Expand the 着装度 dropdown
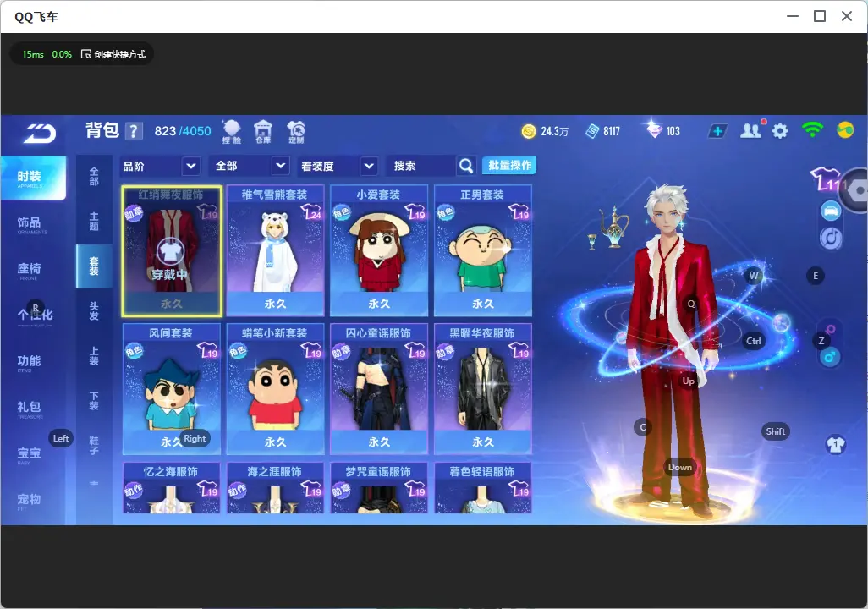 (x=338, y=166)
